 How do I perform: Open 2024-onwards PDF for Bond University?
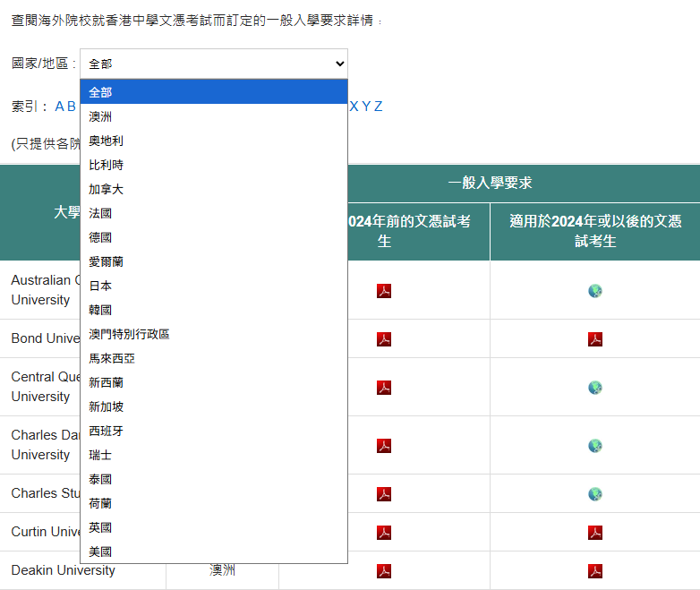tap(595, 339)
